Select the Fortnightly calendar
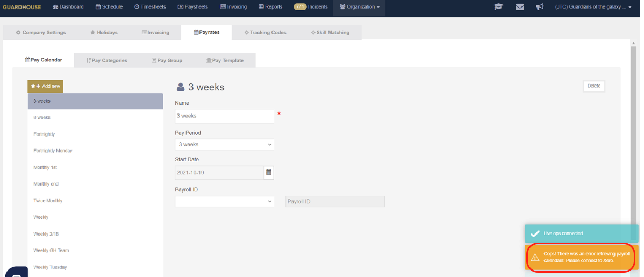 (x=95, y=134)
